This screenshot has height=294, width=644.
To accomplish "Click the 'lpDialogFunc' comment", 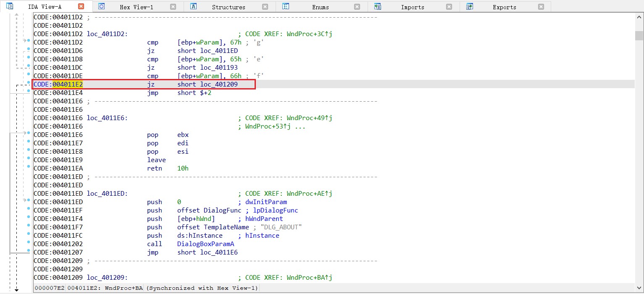I will coord(275,210).
